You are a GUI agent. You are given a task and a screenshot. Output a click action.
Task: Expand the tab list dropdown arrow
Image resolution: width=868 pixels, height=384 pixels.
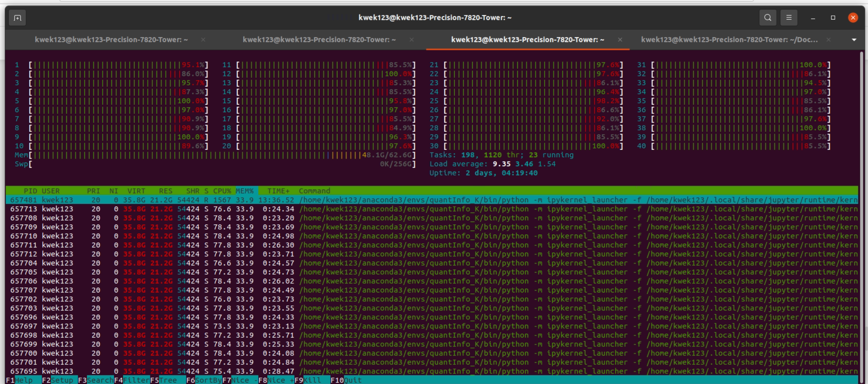[x=854, y=40]
